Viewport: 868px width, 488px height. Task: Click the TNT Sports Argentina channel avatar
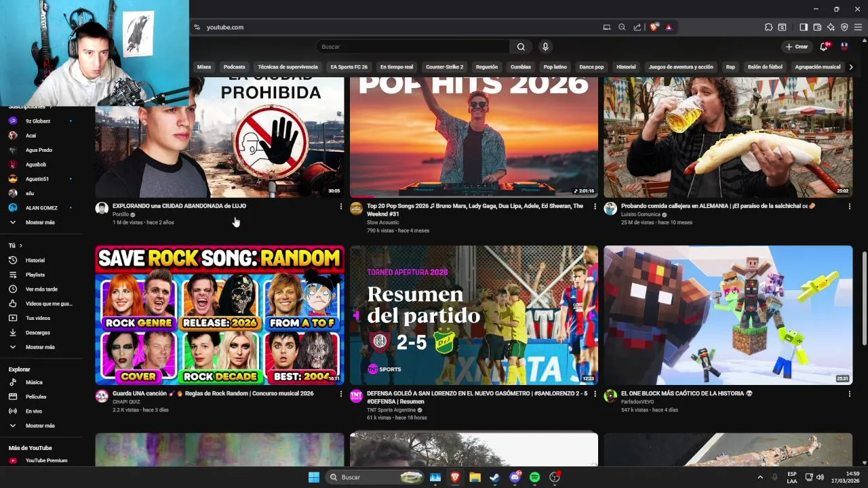[356, 396]
